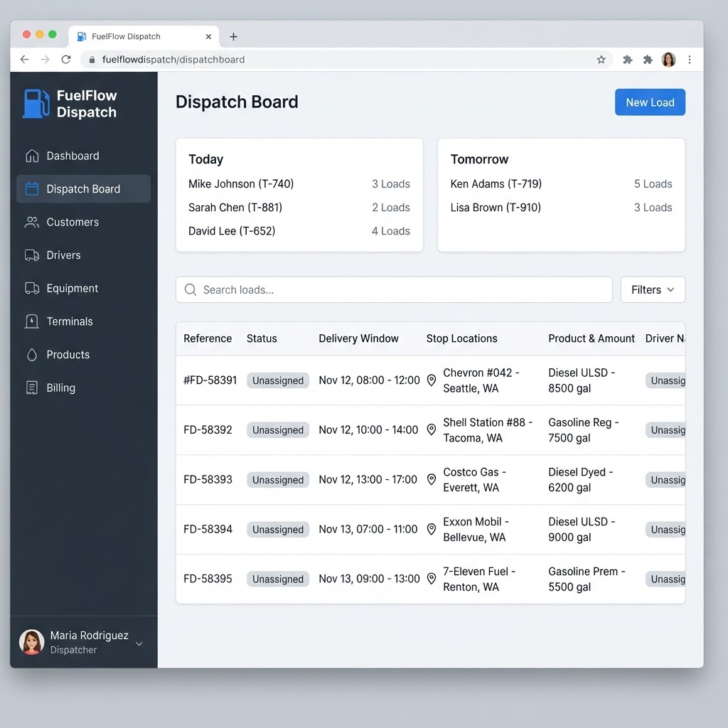
Task: Open driver Unassigned chip for FD-58395
Action: [665, 579]
